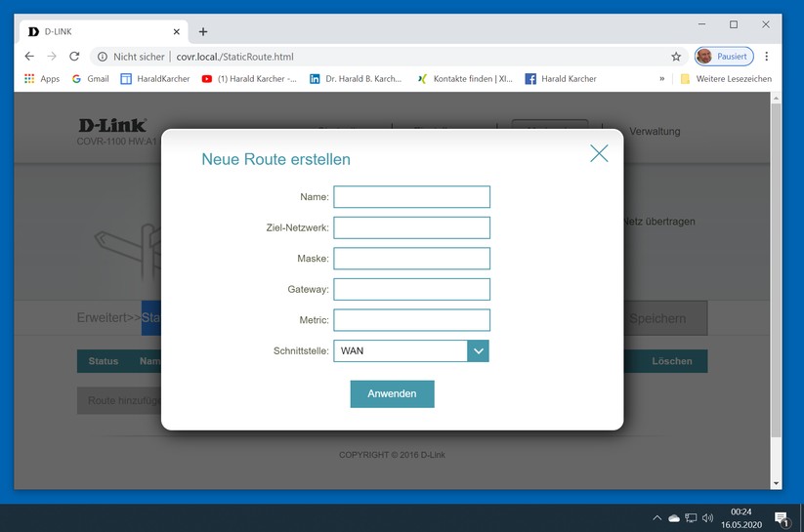The image size is (804, 532).
Task: Close the Neue Route erstellen dialog
Action: [599, 153]
